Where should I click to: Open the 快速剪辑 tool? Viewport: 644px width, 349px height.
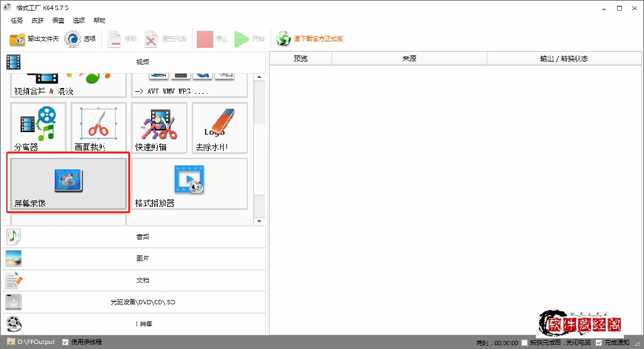coord(159,128)
